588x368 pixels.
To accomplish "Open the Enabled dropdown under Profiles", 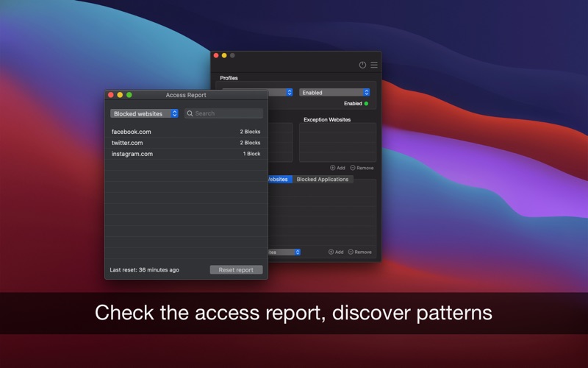I will click(334, 93).
